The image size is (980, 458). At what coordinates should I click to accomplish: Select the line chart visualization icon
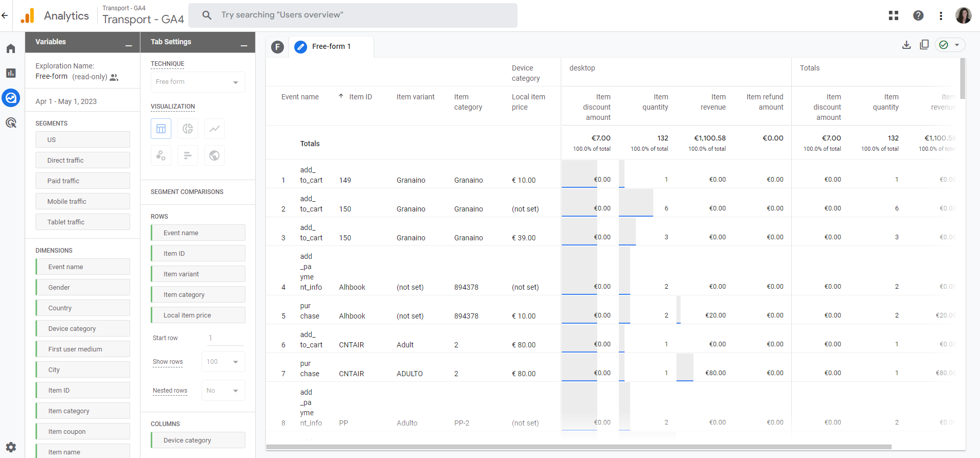[215, 129]
